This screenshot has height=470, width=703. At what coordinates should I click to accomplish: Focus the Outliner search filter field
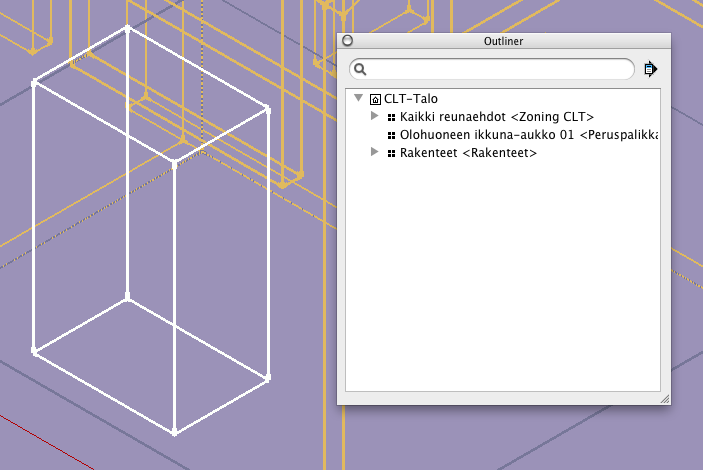click(492, 69)
